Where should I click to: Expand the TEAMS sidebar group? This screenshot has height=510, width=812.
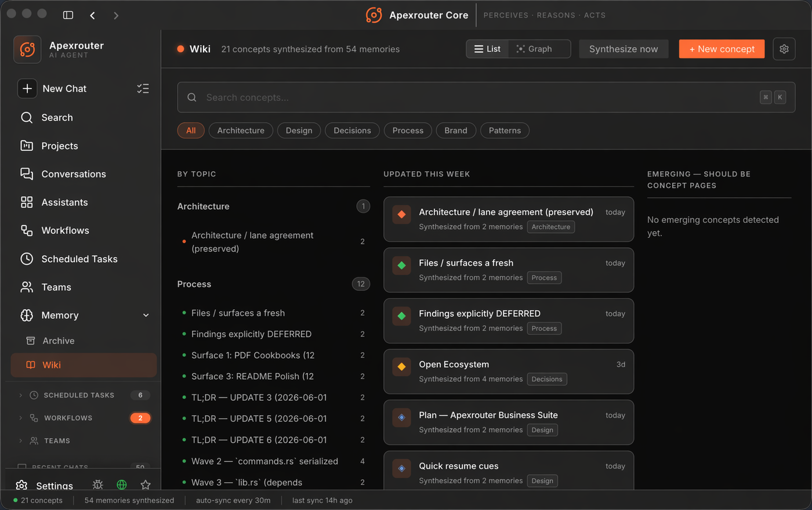21,441
